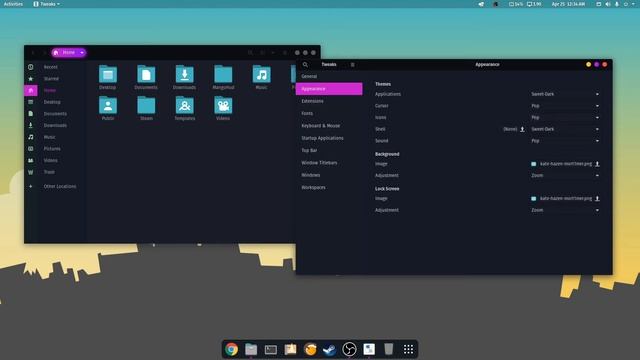Launch Terminal from the dock

(x=271, y=349)
